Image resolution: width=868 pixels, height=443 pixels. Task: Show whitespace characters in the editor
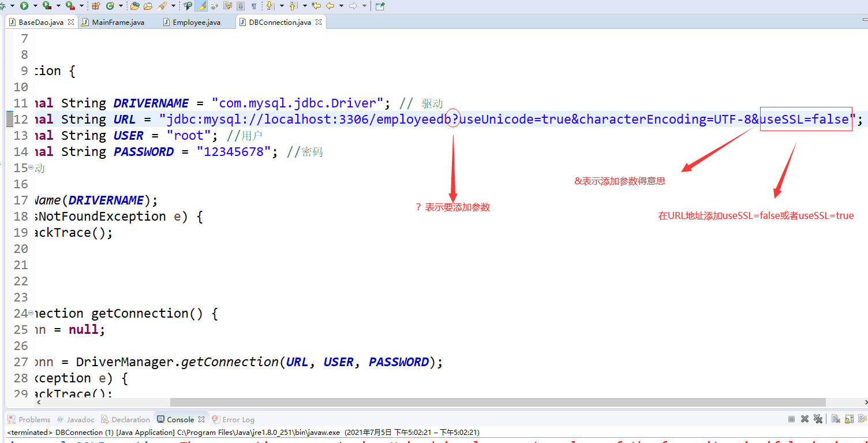click(x=254, y=7)
